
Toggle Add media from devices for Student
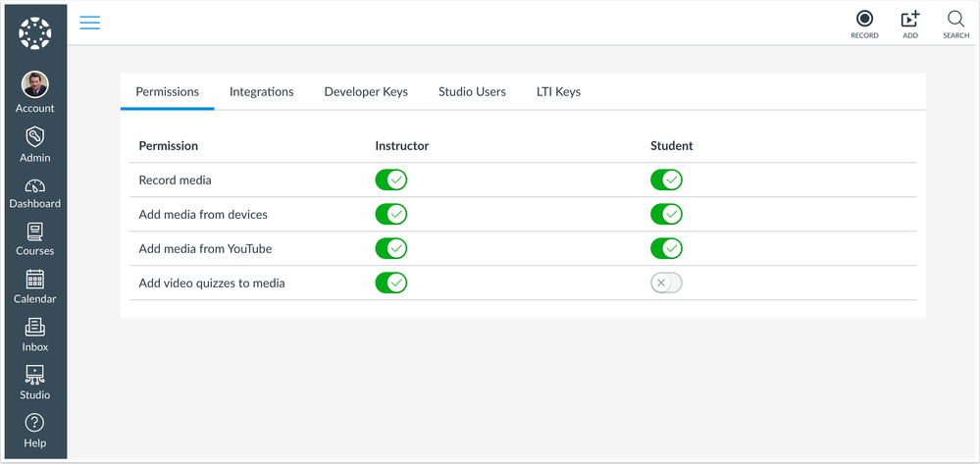[x=666, y=215]
